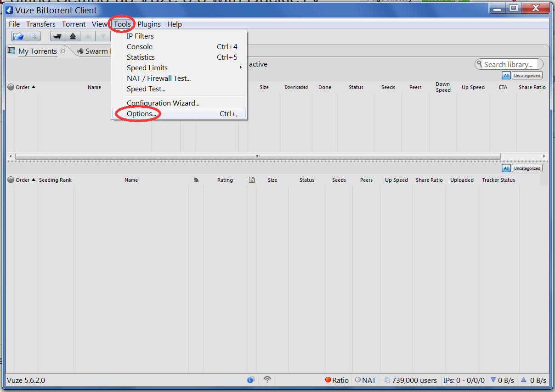Open Options from the Tools menu

(179, 113)
